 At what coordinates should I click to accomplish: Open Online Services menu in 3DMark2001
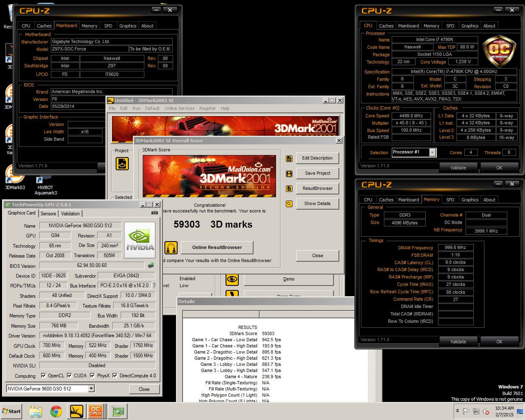(x=180, y=108)
